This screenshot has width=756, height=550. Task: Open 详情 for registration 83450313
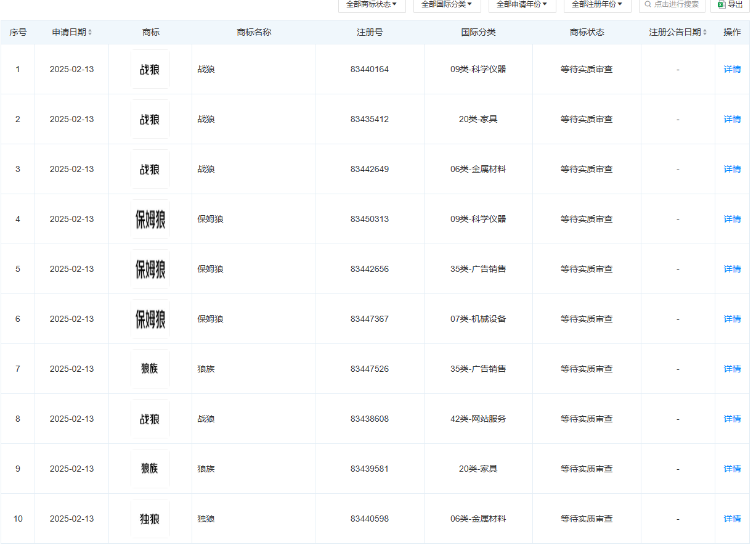click(732, 219)
